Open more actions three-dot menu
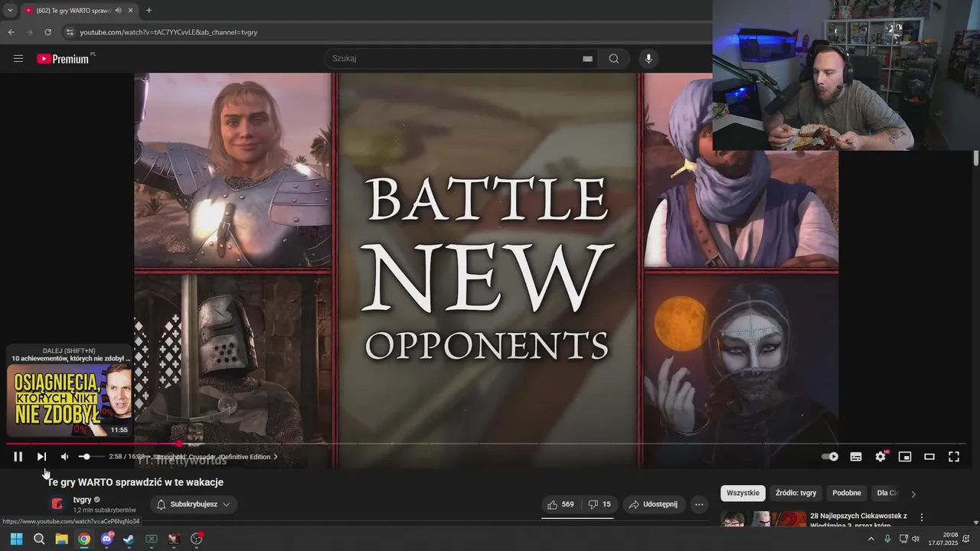Screen dimensions: 980x551 tap(699, 504)
